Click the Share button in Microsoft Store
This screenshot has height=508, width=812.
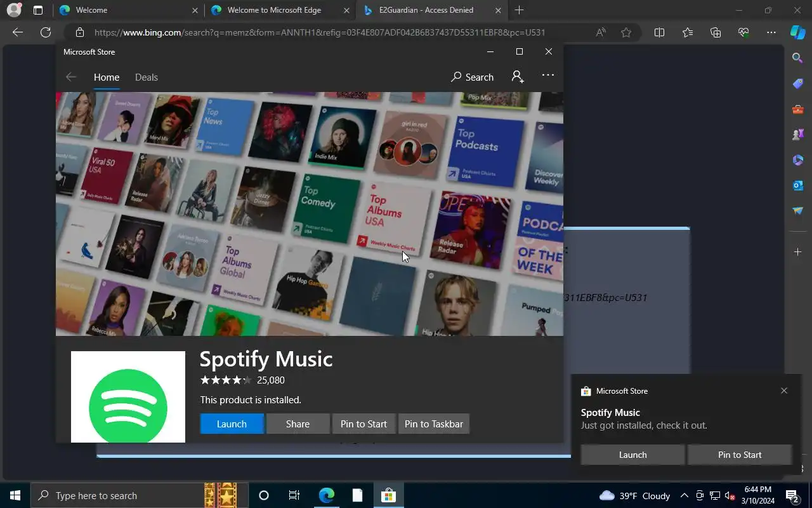(298, 424)
